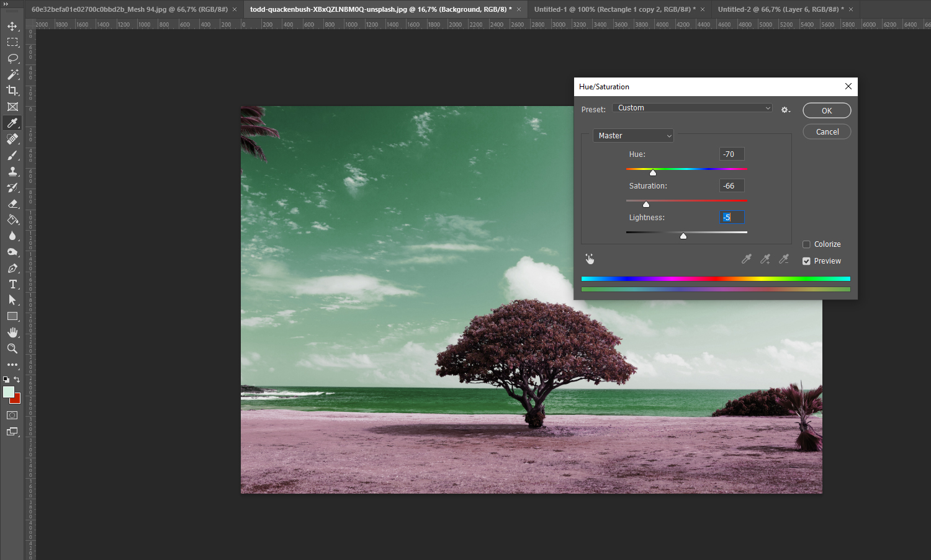The image size is (931, 560).
Task: Select the Frame tool
Action: tap(12, 107)
